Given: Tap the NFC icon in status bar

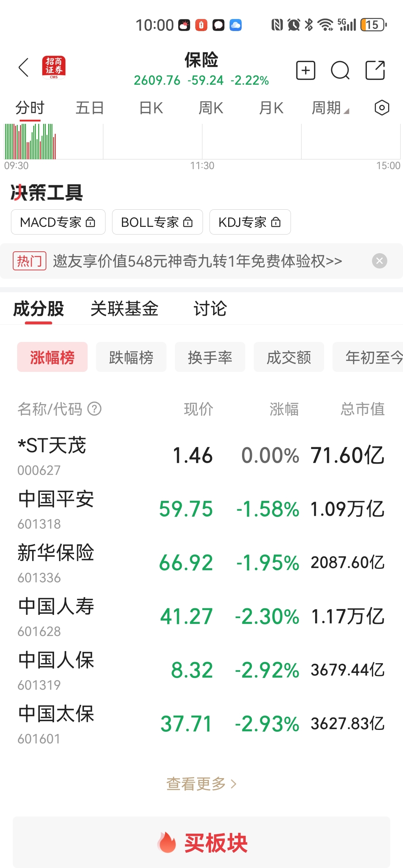Looking at the screenshot, I should (x=277, y=25).
